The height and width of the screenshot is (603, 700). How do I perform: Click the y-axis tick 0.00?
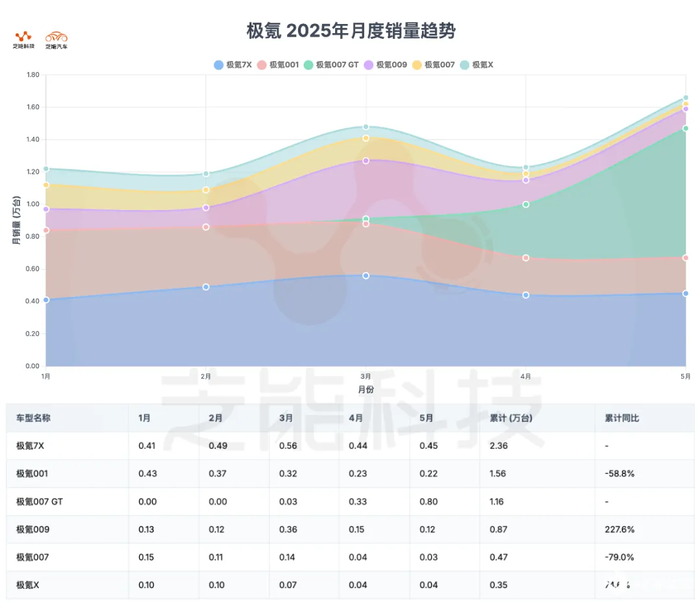coord(32,366)
